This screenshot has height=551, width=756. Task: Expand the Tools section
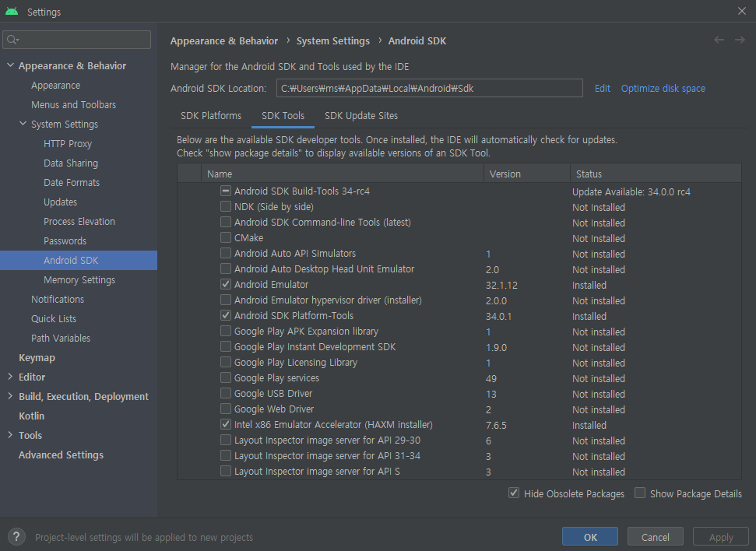10,435
